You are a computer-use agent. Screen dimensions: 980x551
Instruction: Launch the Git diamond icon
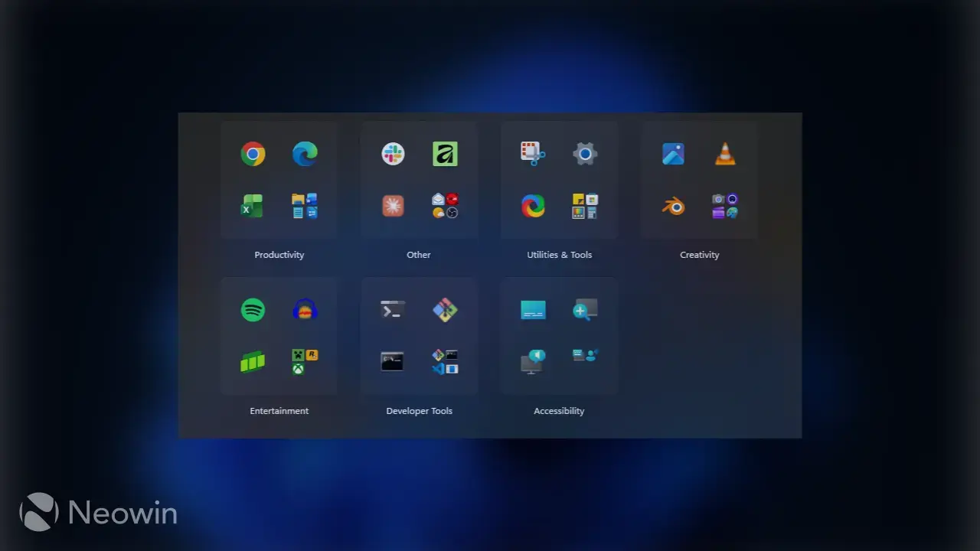pyautogui.click(x=445, y=310)
